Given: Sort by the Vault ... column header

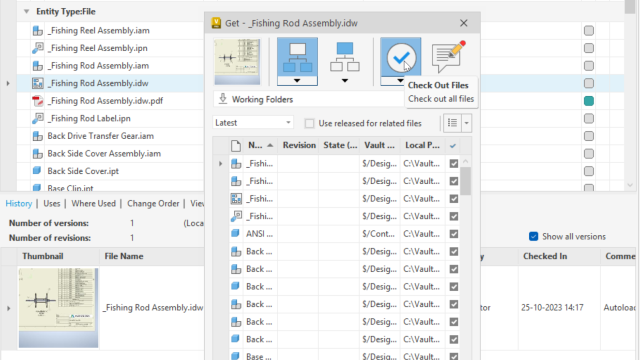Looking at the screenshot, I should (380, 145).
